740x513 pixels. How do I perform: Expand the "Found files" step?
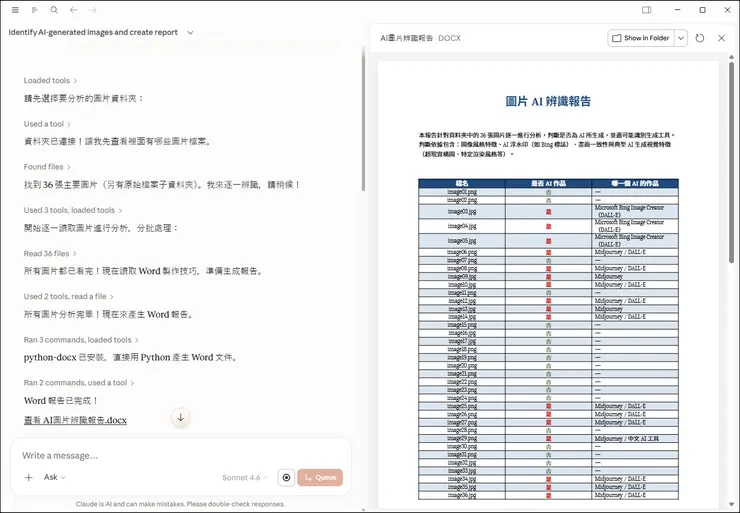[x=47, y=167]
